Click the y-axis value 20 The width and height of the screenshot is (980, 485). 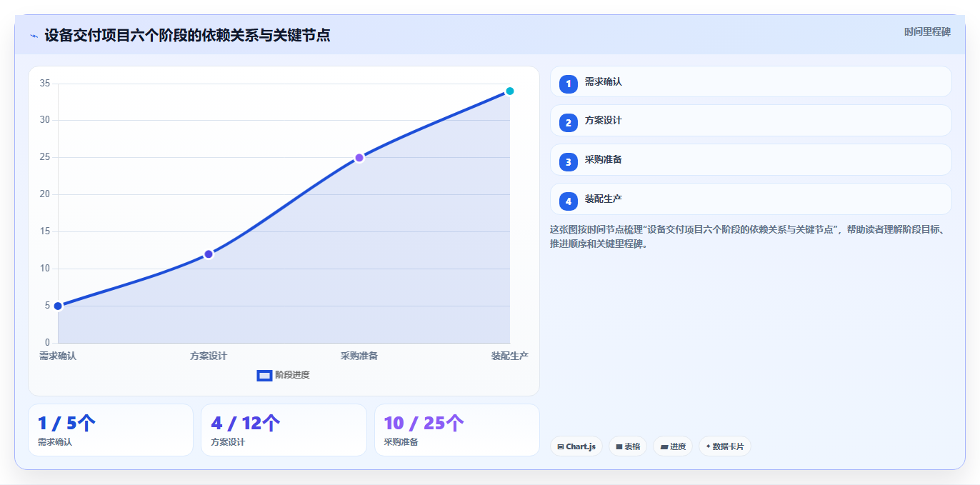tap(45, 194)
